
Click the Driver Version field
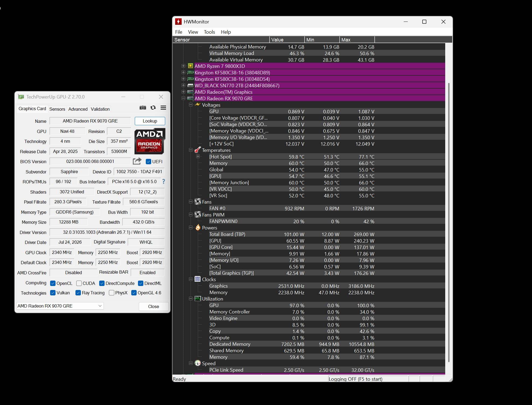click(107, 232)
